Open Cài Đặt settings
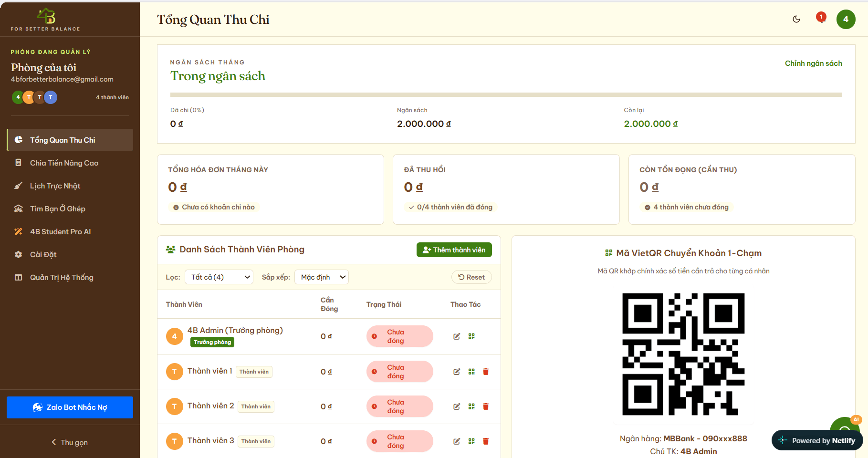Image resolution: width=868 pixels, height=458 pixels. pyautogui.click(x=70, y=254)
